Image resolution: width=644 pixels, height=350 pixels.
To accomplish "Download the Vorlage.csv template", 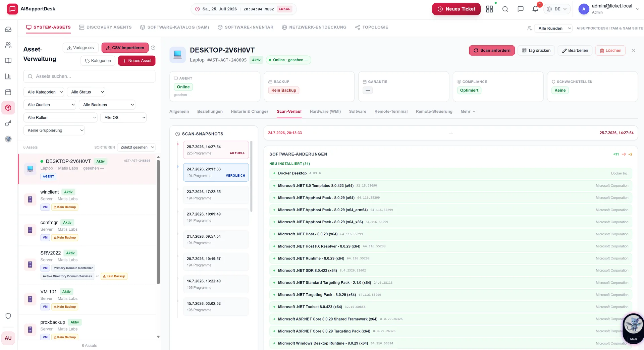I will pos(81,48).
